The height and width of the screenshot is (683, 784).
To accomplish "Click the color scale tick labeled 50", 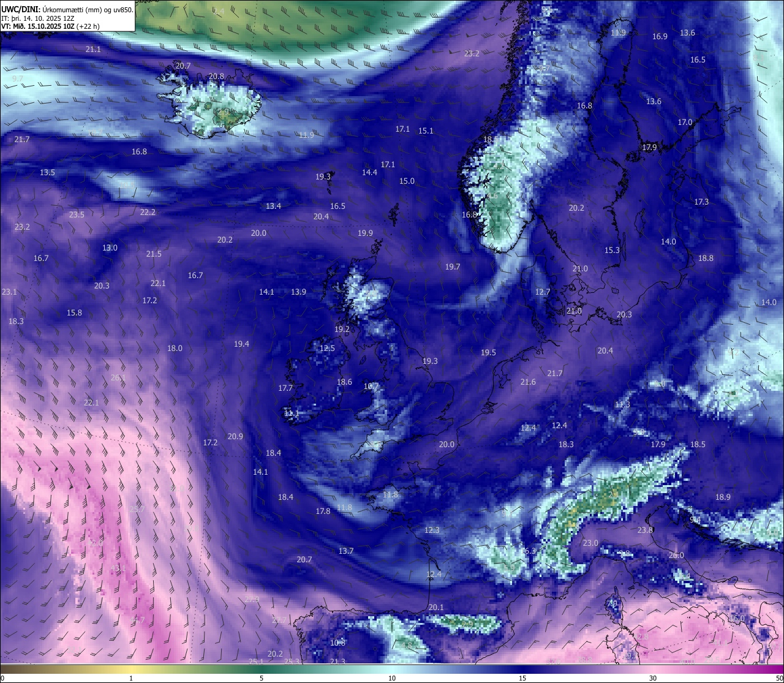I will point(779,678).
